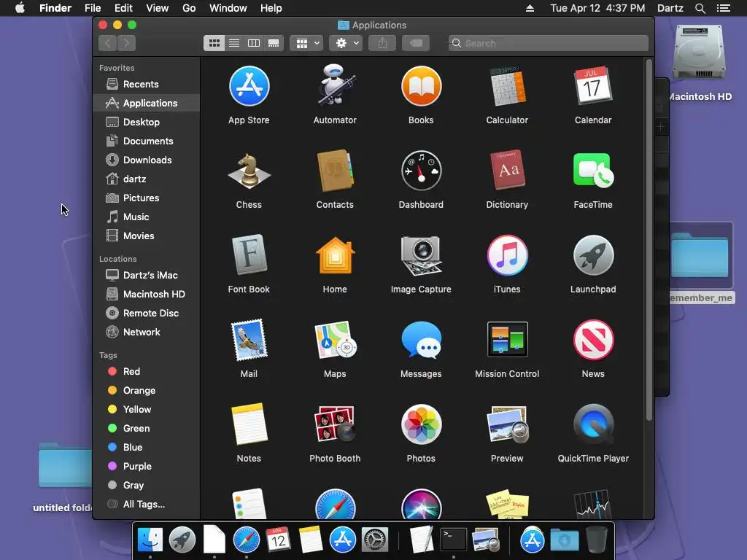Open Notification Center in menu bar

click(x=723, y=8)
